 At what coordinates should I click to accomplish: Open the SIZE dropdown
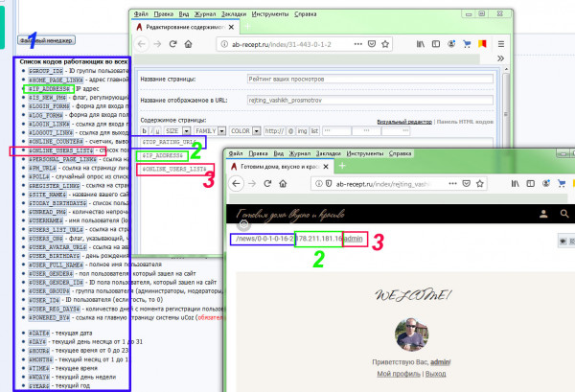(176, 131)
